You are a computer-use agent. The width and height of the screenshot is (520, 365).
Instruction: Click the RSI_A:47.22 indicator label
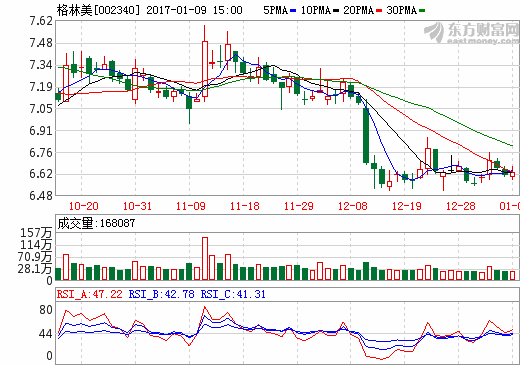[90, 294]
